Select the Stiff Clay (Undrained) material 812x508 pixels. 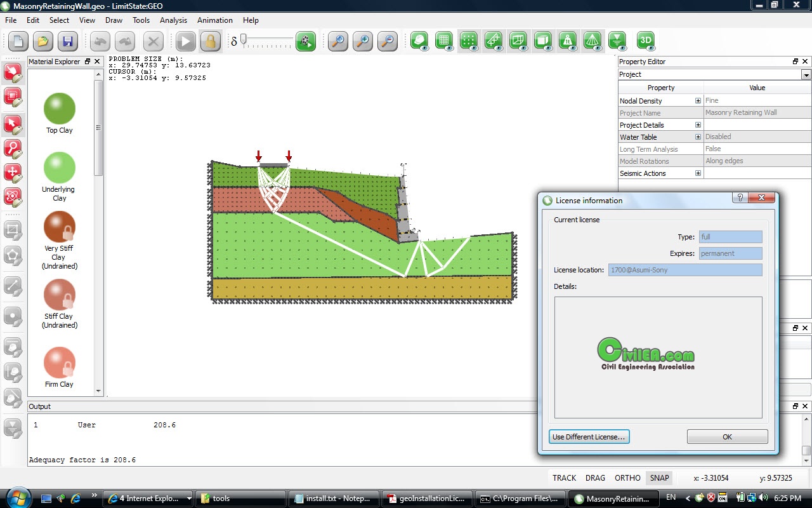60,295
